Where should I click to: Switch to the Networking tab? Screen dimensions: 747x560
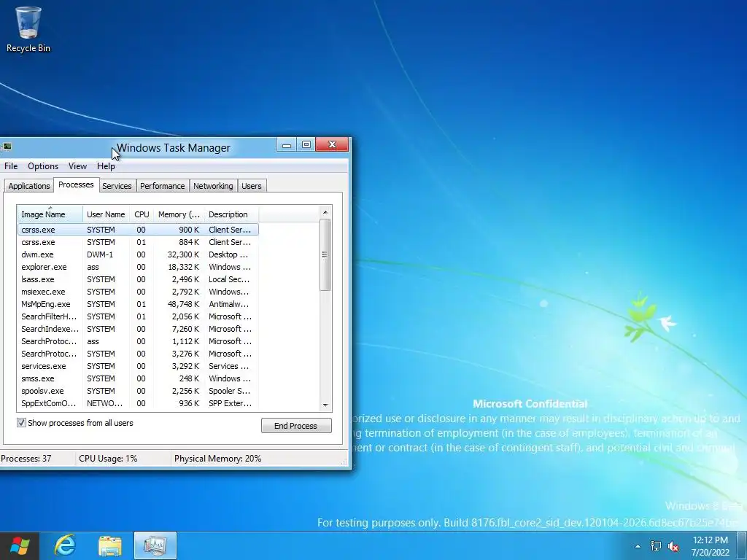214,186
